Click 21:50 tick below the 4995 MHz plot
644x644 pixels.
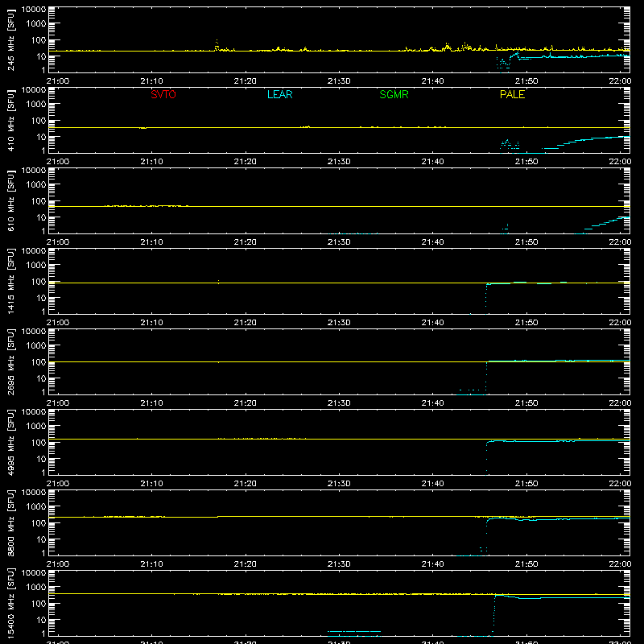click(x=526, y=484)
